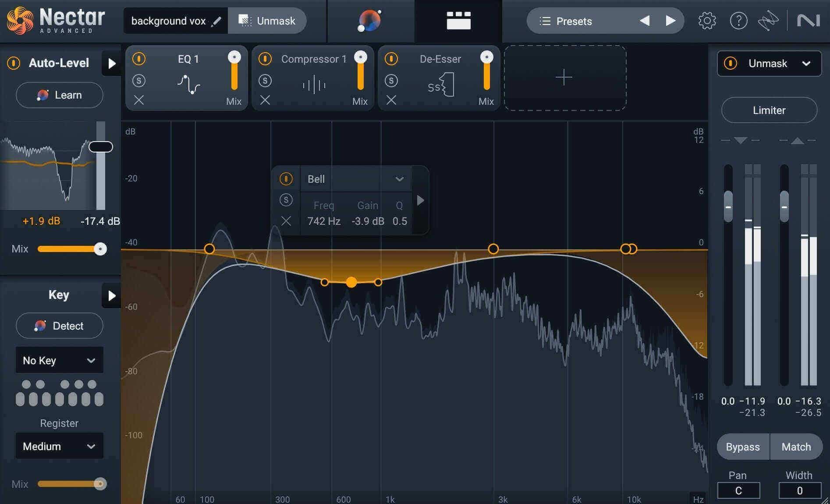Click the De-Esser Mix slider
Screen dimensions: 830x504
point(487,70)
